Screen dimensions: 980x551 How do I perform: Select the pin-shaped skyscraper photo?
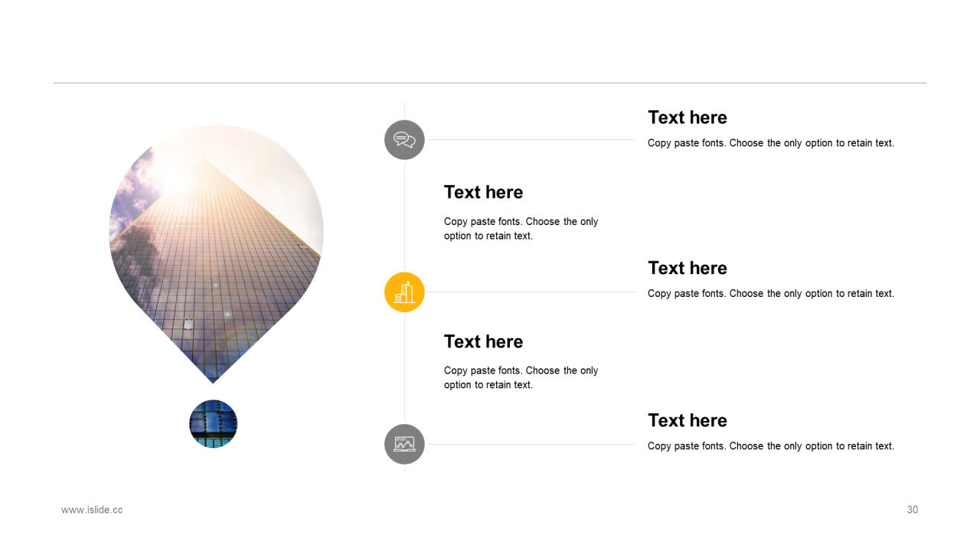coord(216,253)
